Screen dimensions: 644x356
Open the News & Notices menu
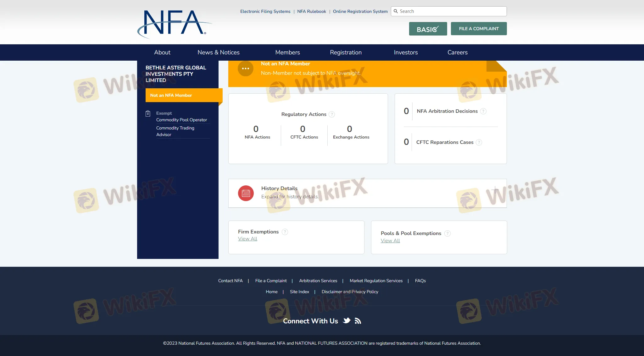click(219, 52)
